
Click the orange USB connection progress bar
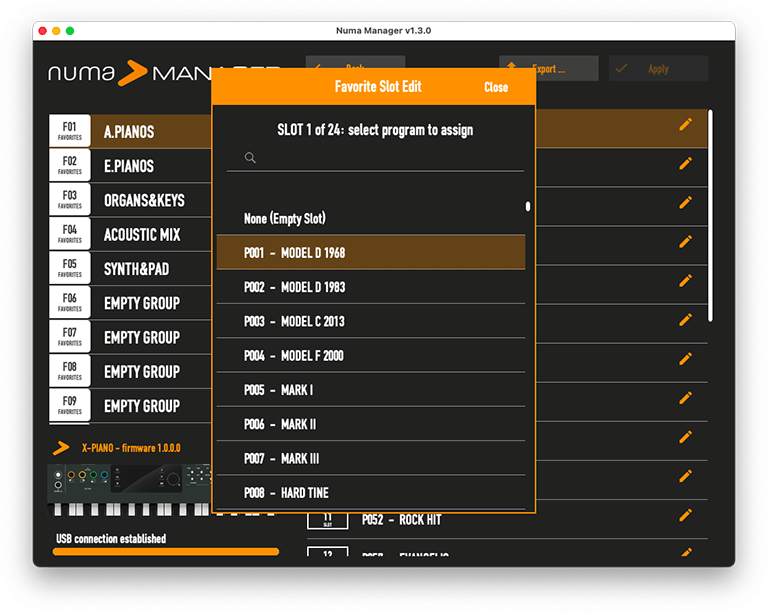[x=166, y=552]
